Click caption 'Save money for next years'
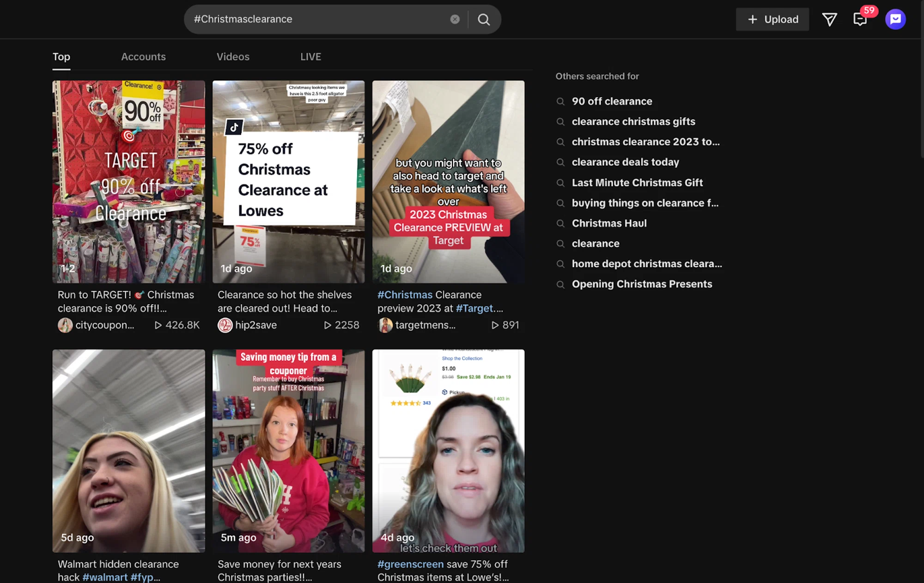 (279, 571)
